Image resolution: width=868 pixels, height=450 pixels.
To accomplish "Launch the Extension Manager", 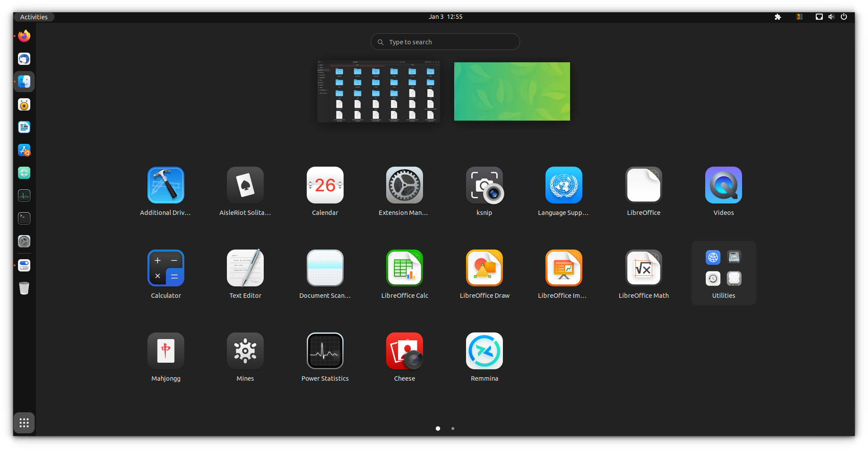I will pyautogui.click(x=404, y=185).
